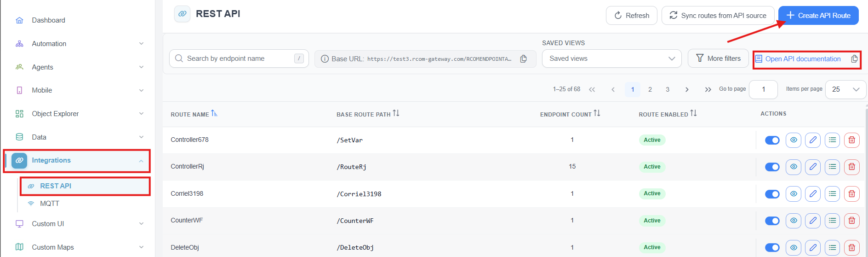Go to page 2 of routes

coord(650,89)
